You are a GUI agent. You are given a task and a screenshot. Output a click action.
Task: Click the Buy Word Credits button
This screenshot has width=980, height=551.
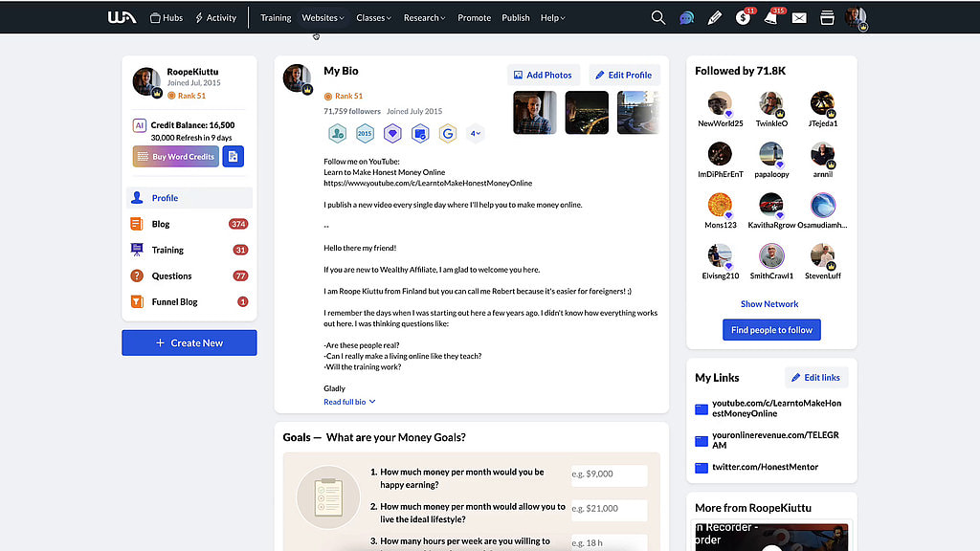(176, 157)
